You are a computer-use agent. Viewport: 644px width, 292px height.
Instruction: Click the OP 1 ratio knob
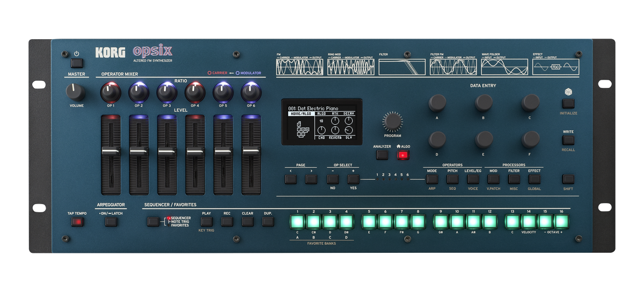tap(111, 92)
